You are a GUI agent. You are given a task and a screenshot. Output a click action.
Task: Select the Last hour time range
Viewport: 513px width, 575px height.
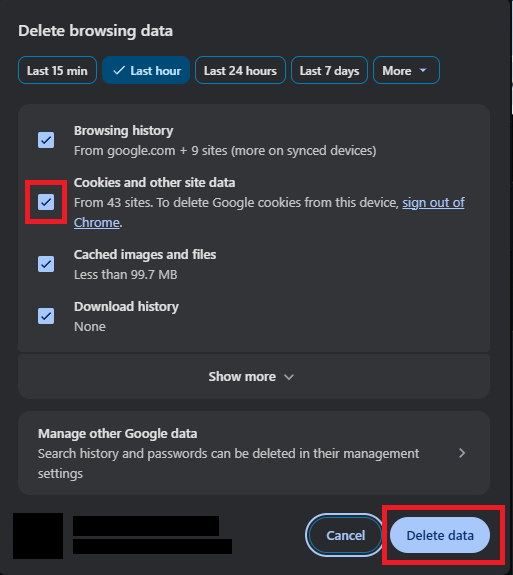[146, 70]
